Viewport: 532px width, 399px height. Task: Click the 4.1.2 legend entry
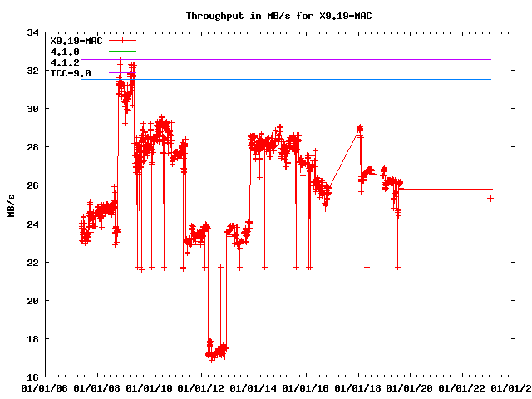pos(65,62)
